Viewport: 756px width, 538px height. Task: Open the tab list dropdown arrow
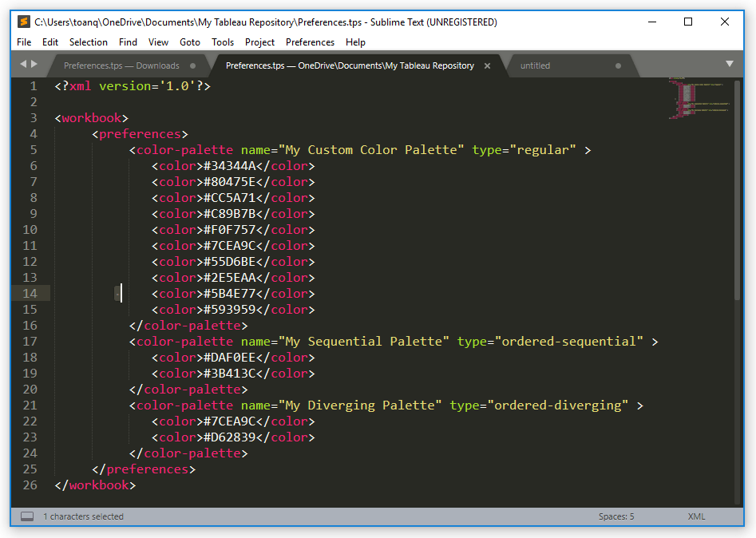coord(730,64)
